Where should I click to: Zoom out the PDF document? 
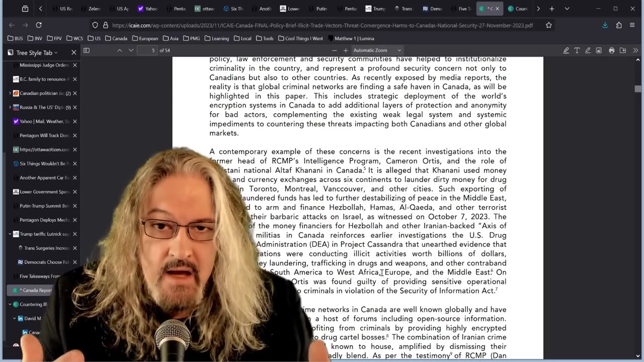pos(334,50)
